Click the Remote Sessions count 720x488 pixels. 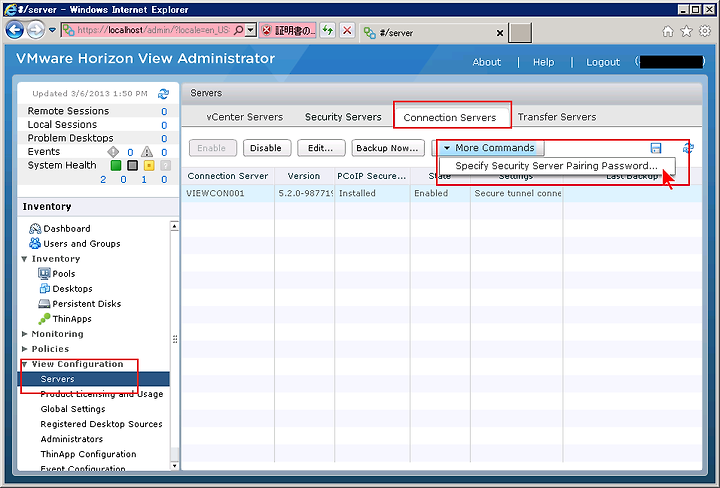(x=164, y=112)
